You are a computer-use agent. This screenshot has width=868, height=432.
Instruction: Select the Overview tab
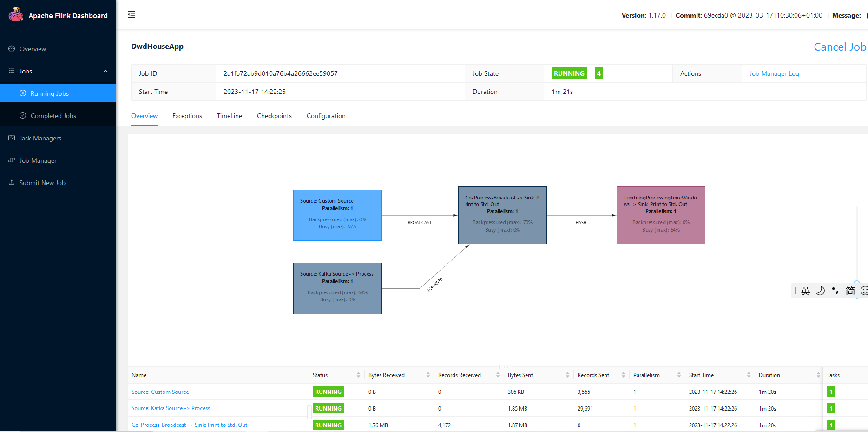click(144, 116)
